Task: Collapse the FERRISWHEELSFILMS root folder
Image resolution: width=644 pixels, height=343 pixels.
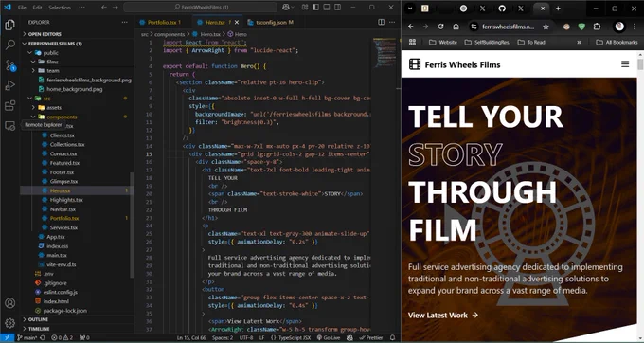Action: (55, 44)
